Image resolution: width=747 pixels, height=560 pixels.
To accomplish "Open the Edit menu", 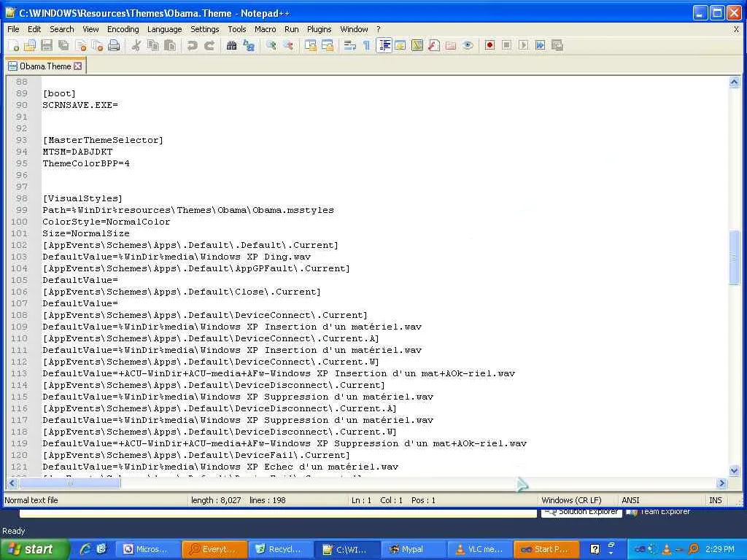I will coord(34,29).
